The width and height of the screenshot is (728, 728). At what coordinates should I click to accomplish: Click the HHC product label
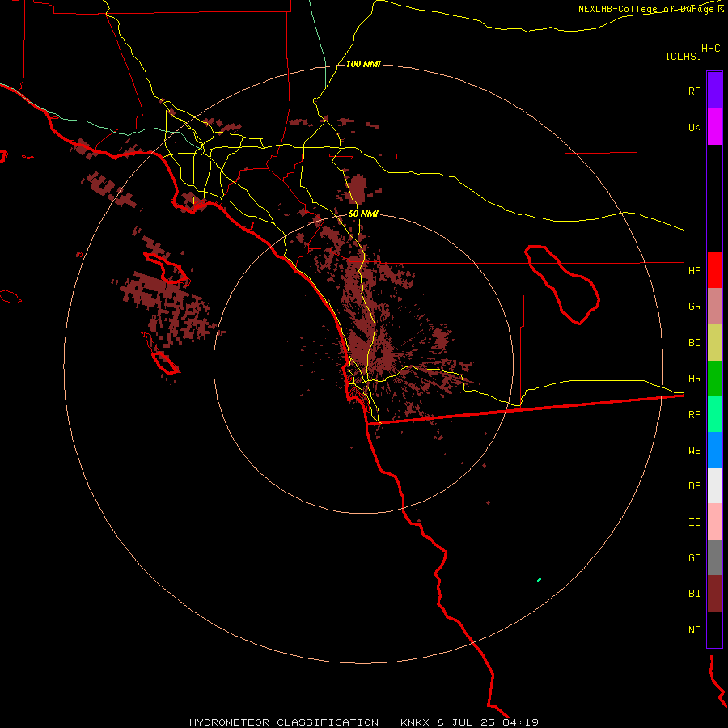pos(710,49)
